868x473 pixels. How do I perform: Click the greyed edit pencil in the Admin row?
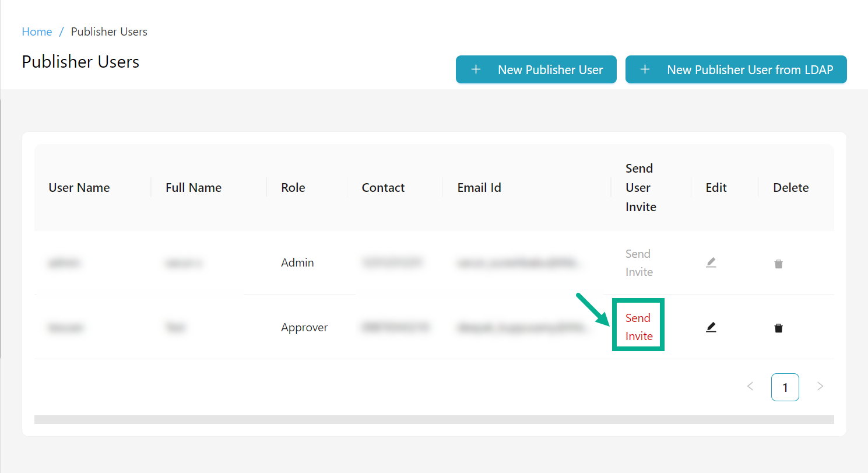pyautogui.click(x=711, y=263)
